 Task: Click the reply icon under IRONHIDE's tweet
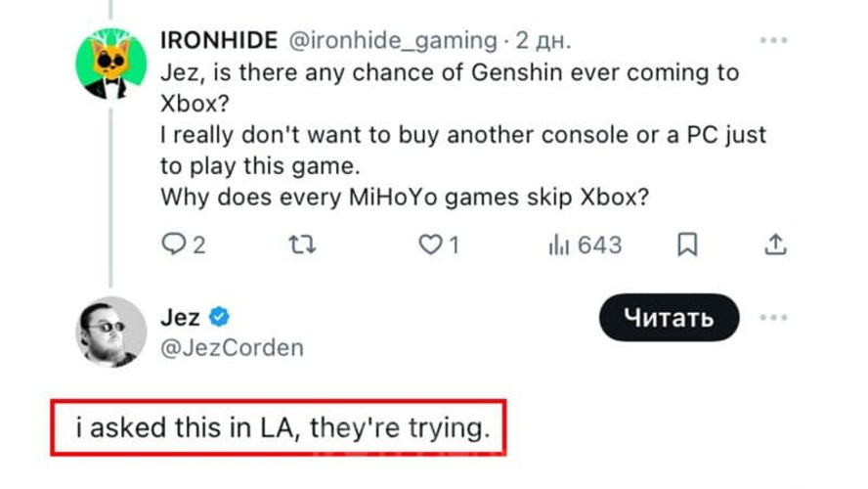point(172,244)
